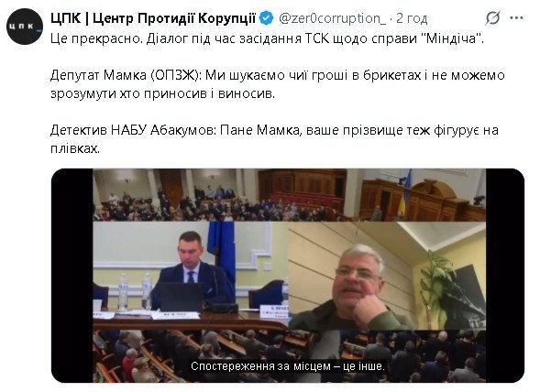This screenshot has height=392, width=540.
Task: Open the Центр Протидії Корупції account name
Action: click(153, 18)
